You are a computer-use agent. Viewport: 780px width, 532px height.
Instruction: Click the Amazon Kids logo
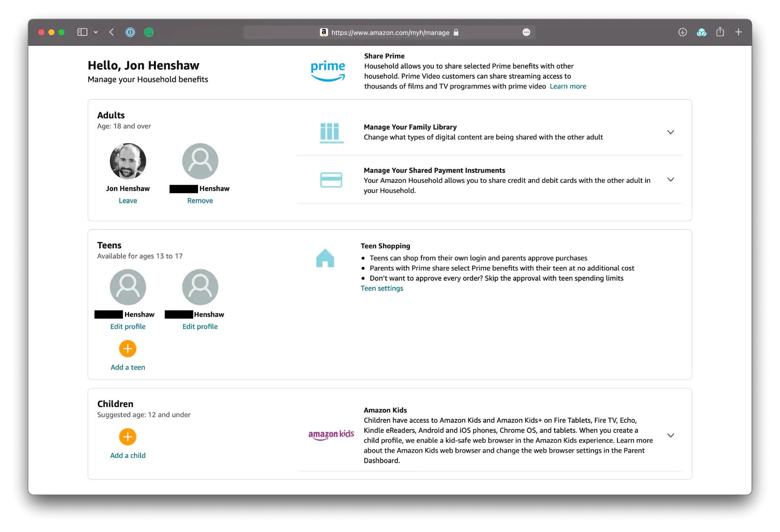pyautogui.click(x=331, y=435)
